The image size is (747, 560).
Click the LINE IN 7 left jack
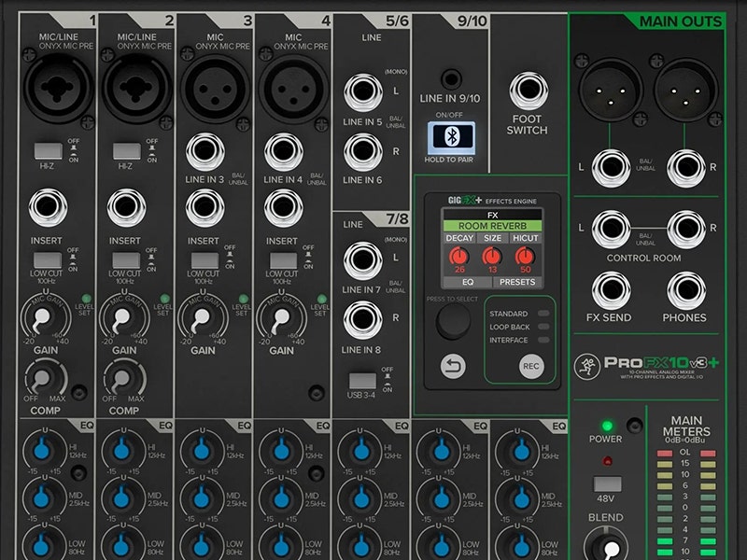point(363,260)
